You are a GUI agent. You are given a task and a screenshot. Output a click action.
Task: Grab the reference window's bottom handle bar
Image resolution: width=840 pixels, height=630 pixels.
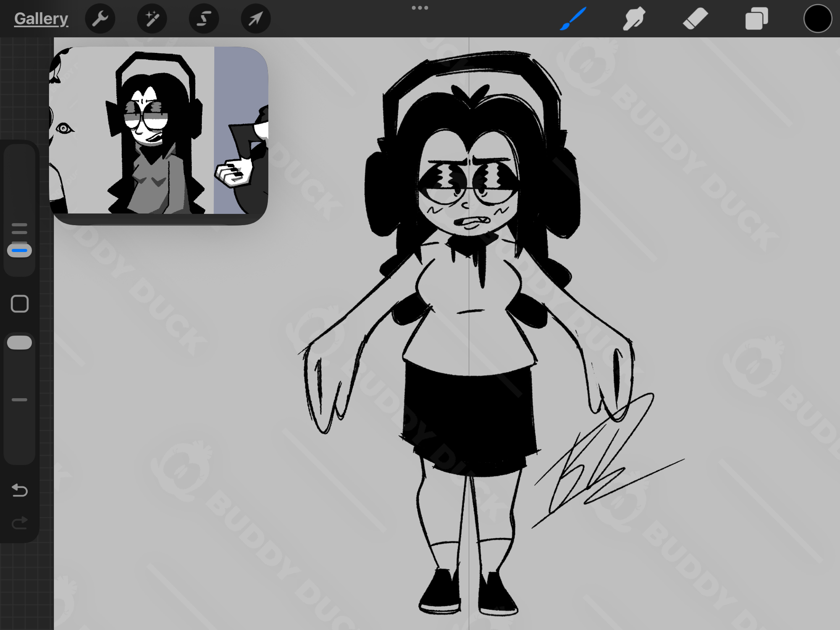tap(159, 219)
